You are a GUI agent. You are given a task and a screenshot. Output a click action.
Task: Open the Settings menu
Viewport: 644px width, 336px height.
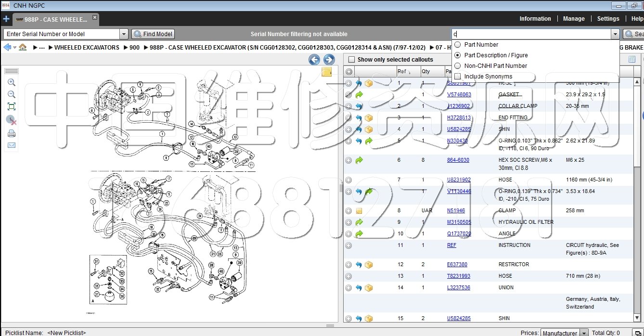[x=608, y=19]
